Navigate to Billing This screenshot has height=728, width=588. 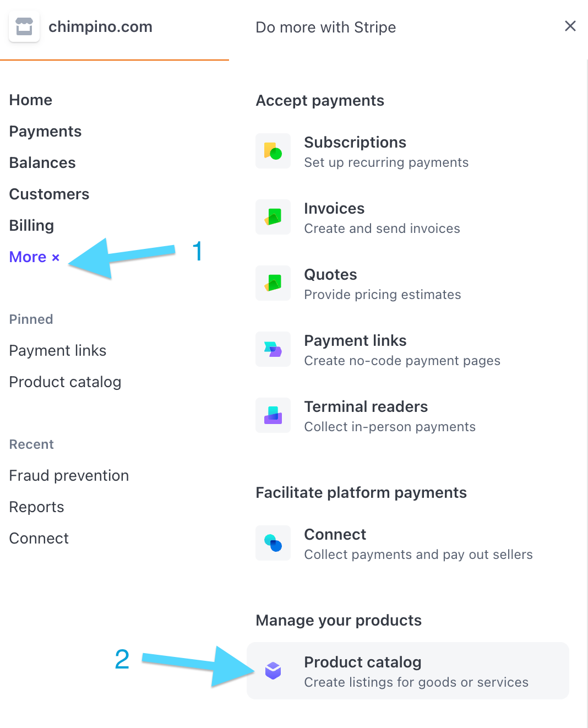coord(31,226)
